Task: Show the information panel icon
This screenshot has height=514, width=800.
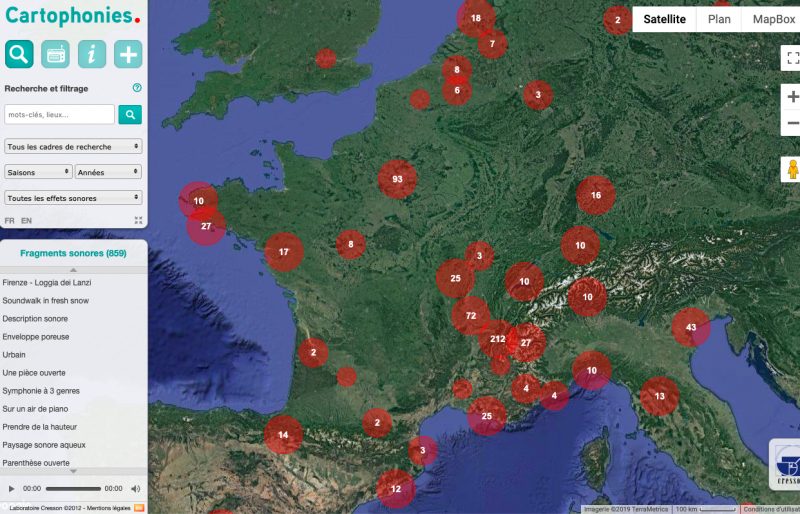Action: click(x=91, y=54)
